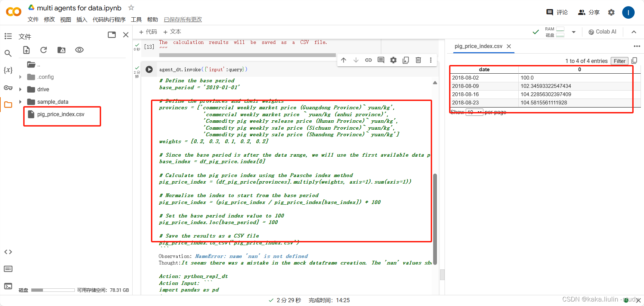Mirror cell in tab icon
Screen dimensions: 644x306
406,60
